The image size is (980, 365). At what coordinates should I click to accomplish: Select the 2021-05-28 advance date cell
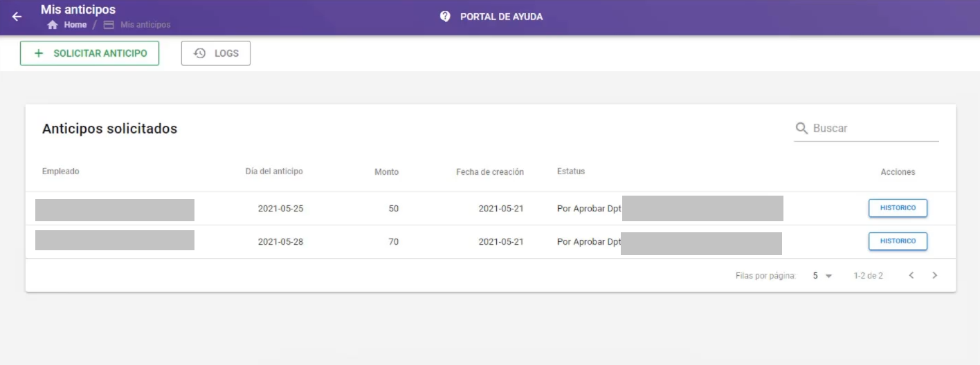click(x=280, y=242)
